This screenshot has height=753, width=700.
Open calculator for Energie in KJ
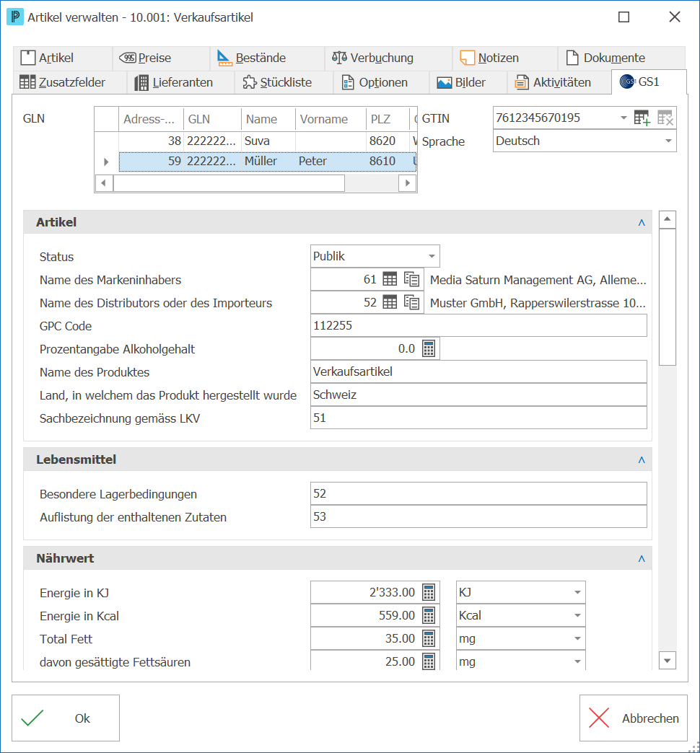tap(429, 592)
